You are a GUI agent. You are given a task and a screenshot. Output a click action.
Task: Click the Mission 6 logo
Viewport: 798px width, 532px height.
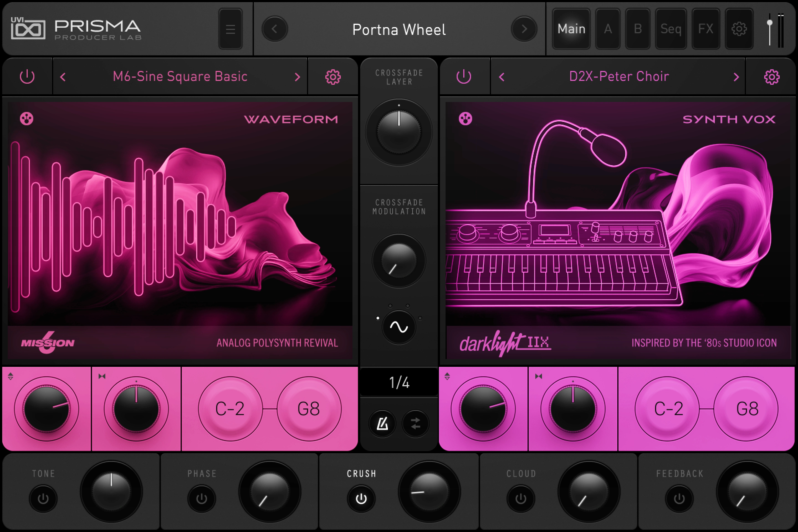pos(47,342)
